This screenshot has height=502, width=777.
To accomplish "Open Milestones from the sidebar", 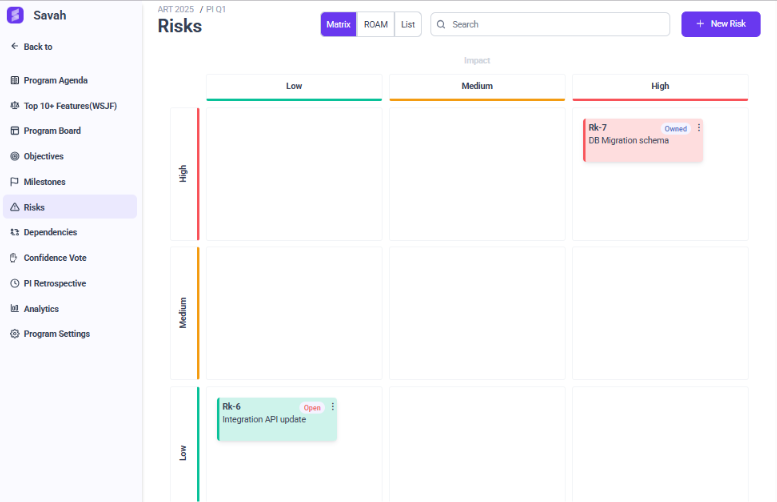I will [x=44, y=182].
